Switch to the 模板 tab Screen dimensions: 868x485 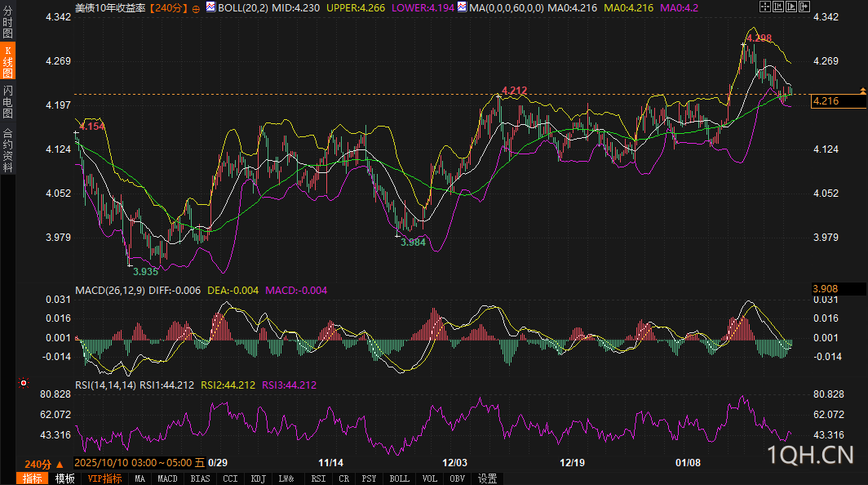coord(64,478)
